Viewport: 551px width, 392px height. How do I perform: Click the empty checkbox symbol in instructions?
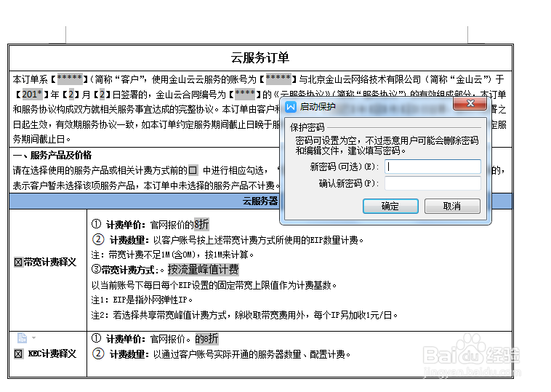[x=193, y=170]
